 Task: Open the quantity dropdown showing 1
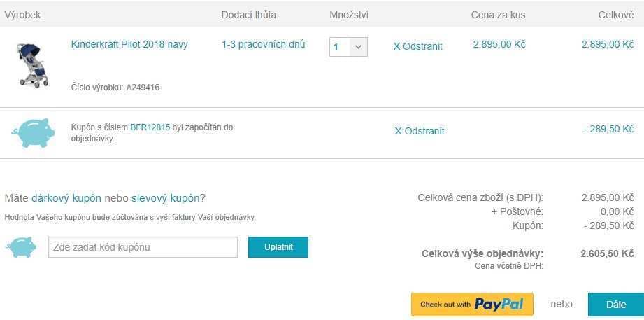coord(348,47)
